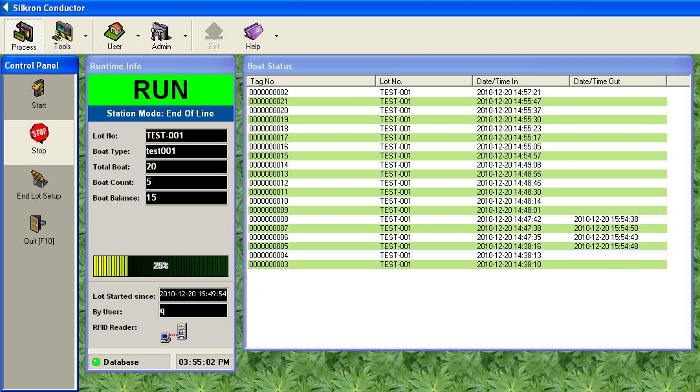
Task: Select row with tag 0000000021
Action: pos(457,101)
